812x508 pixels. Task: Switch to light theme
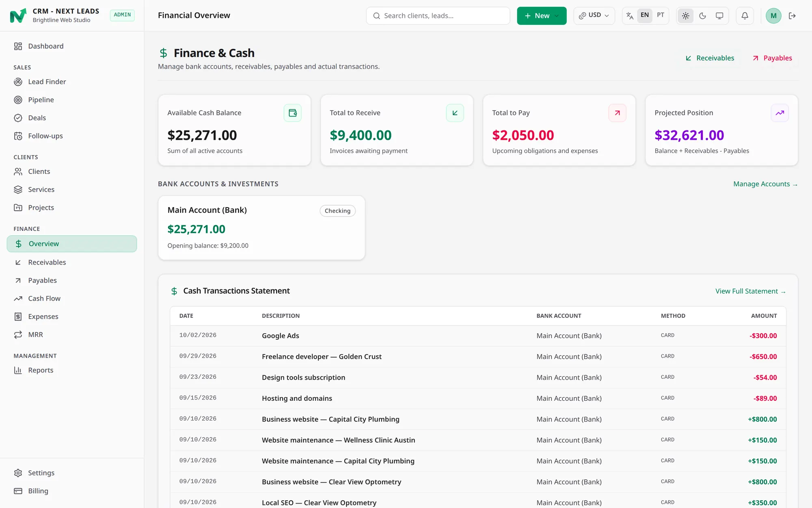[x=686, y=16]
